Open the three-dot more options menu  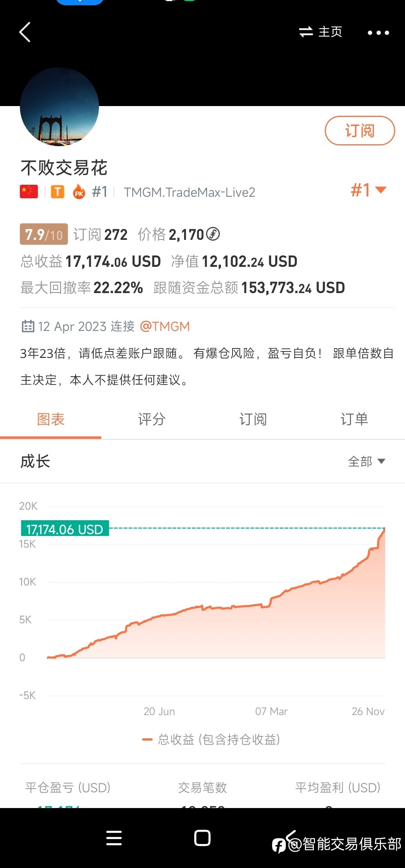378,33
